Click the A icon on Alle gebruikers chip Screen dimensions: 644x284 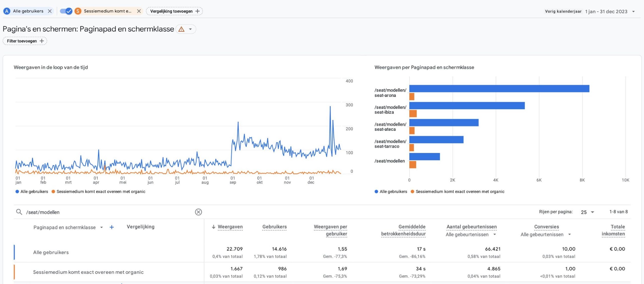click(x=7, y=11)
